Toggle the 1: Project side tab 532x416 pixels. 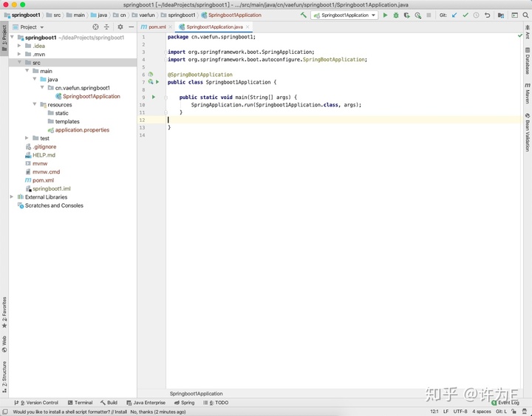4,38
